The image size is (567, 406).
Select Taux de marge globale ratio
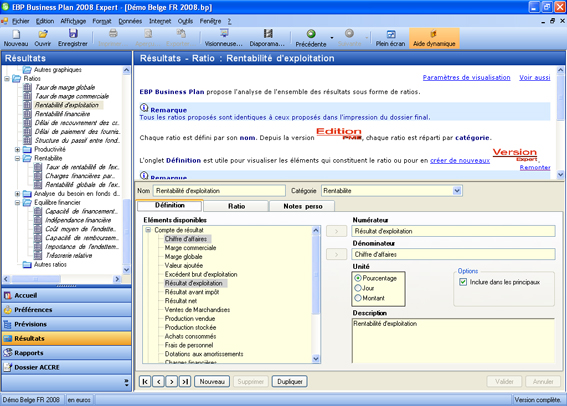click(x=65, y=87)
